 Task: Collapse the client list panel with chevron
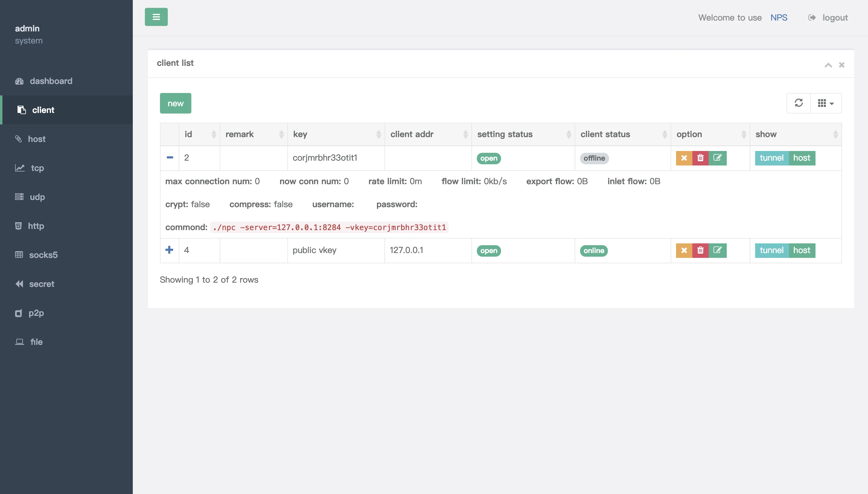click(x=828, y=65)
